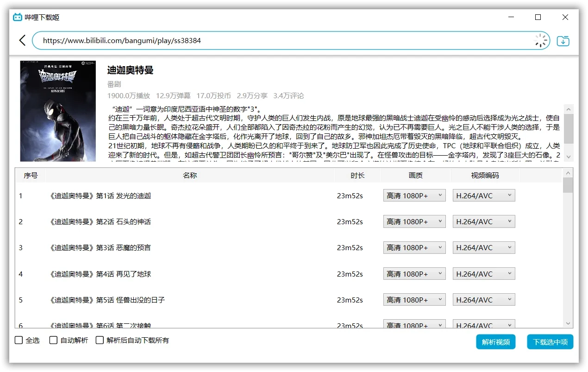Click the 名称 column header
Image resolution: width=588 pixels, height=372 pixels.
190,175
